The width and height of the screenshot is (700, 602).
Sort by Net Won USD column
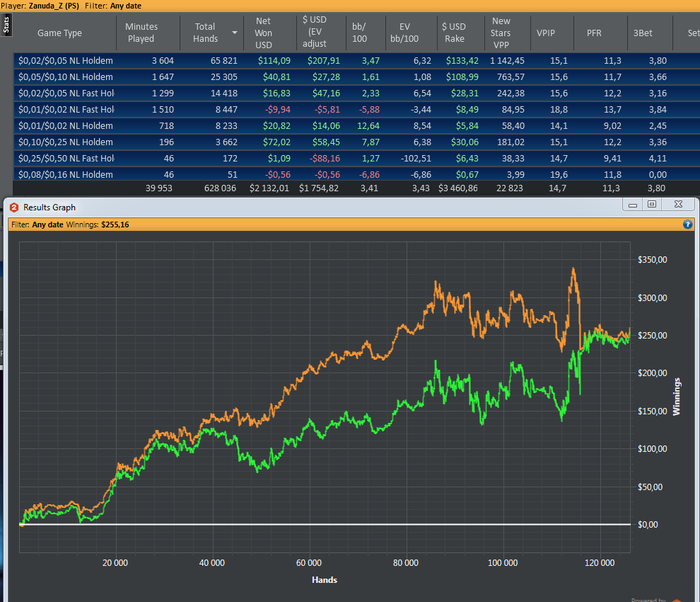click(x=264, y=33)
